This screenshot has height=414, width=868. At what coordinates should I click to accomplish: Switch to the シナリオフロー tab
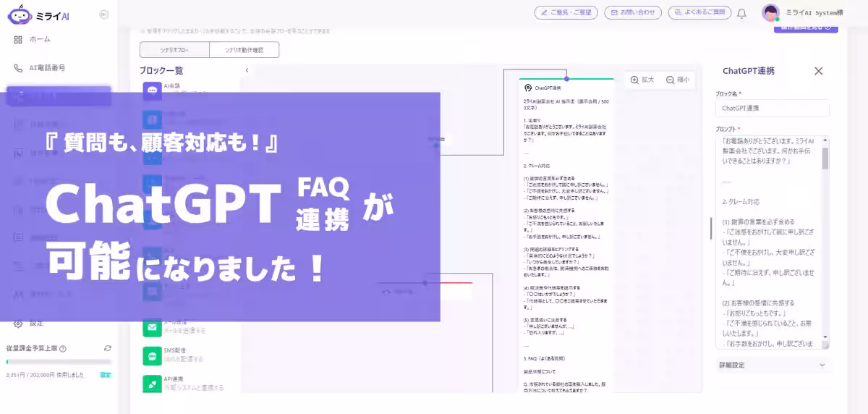[x=174, y=50]
